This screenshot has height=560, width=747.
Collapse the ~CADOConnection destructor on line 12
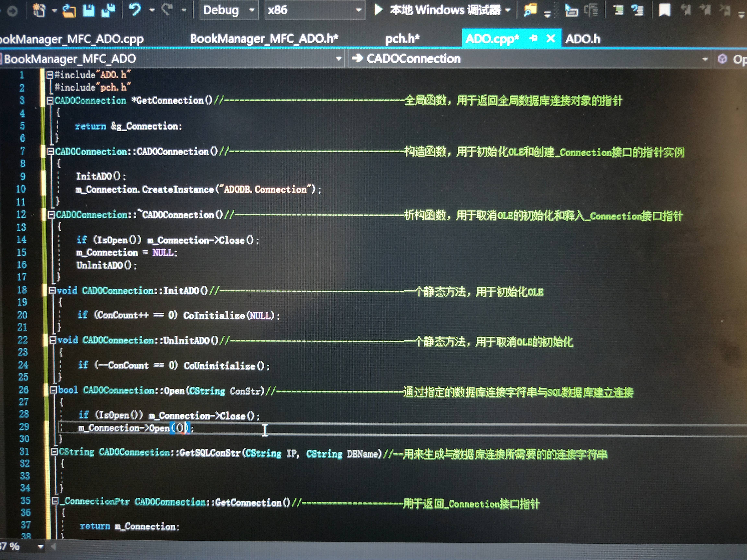point(51,215)
